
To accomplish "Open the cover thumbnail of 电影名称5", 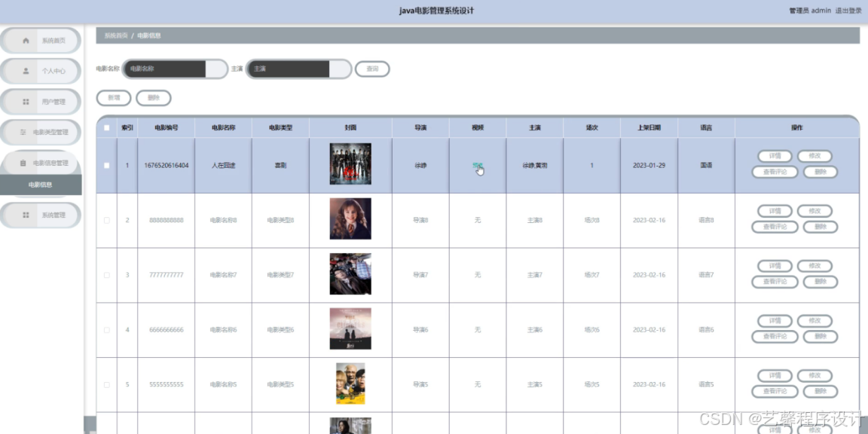I will [350, 383].
